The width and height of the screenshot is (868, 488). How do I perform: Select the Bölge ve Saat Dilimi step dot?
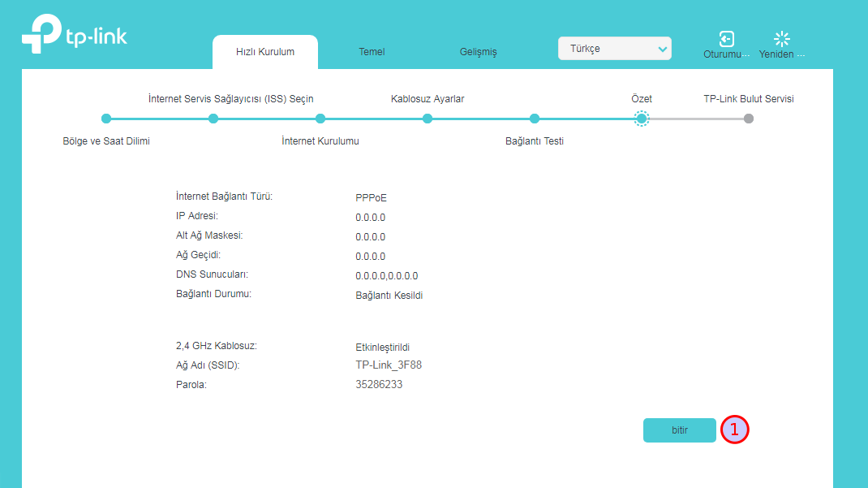pos(106,119)
